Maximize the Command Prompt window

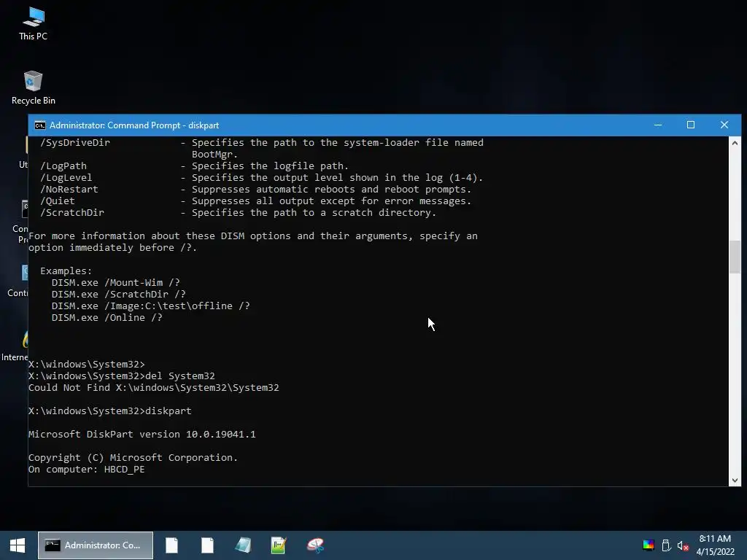(x=691, y=125)
